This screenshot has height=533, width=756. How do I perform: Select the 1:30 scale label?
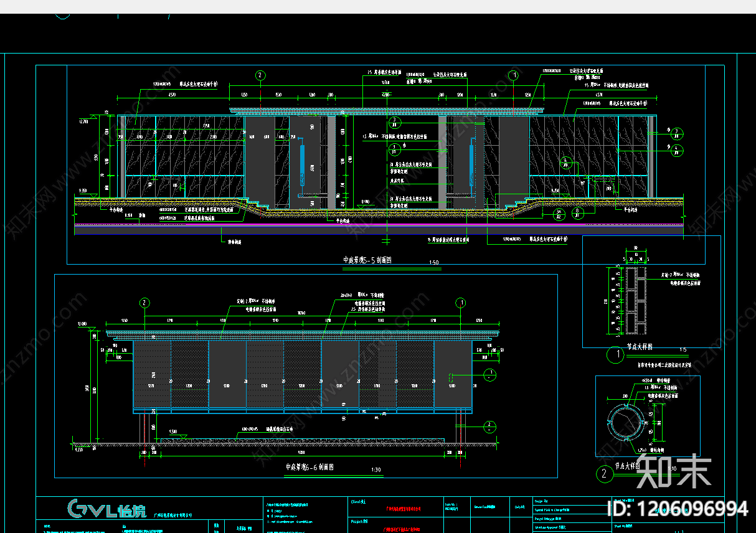point(376,470)
